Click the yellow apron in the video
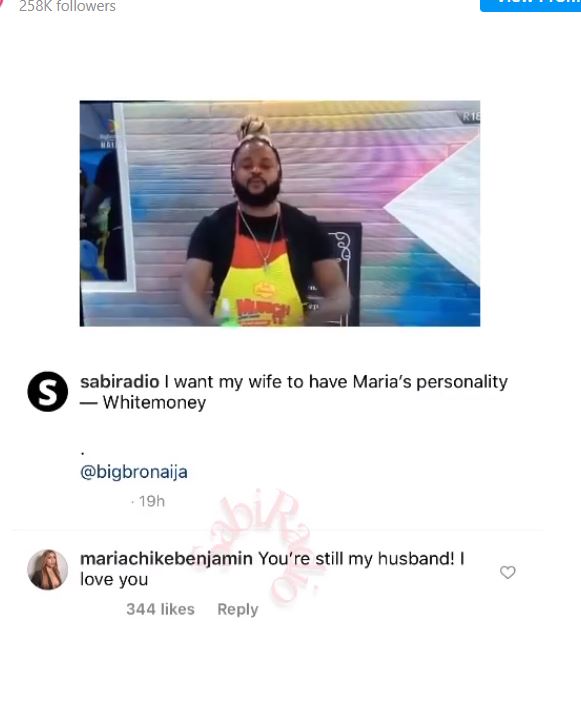The image size is (581, 713). point(259,284)
